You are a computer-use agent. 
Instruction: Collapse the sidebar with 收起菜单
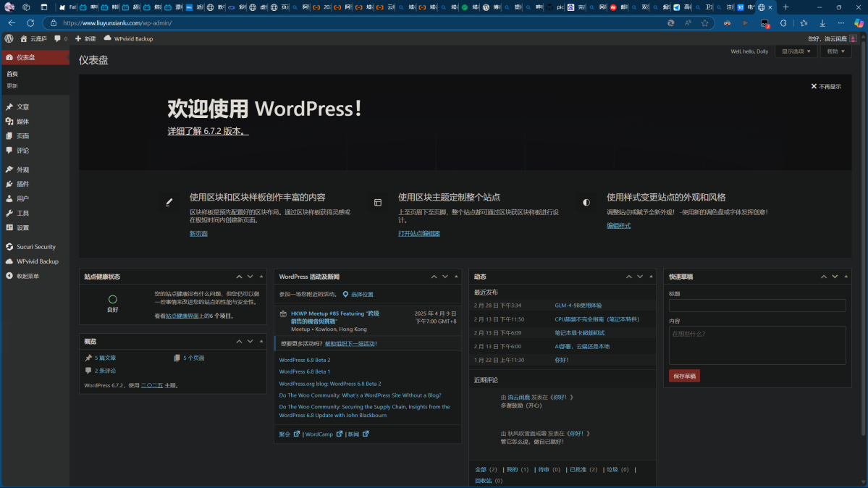coord(28,276)
